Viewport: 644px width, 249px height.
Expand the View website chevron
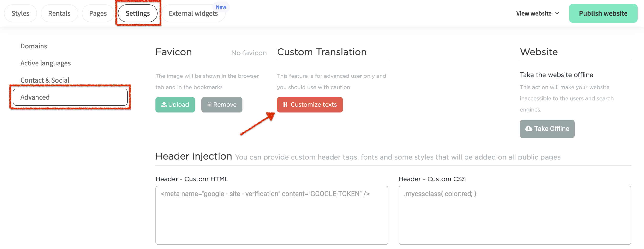click(557, 13)
